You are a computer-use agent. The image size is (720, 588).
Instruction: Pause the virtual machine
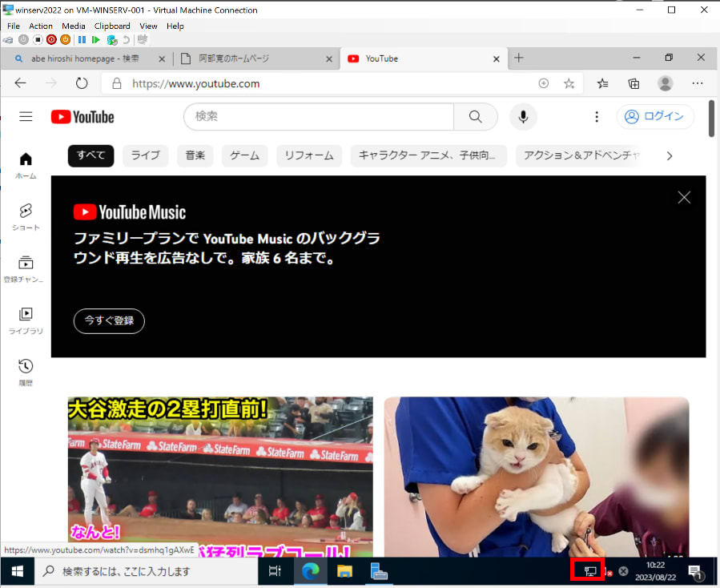pos(82,40)
